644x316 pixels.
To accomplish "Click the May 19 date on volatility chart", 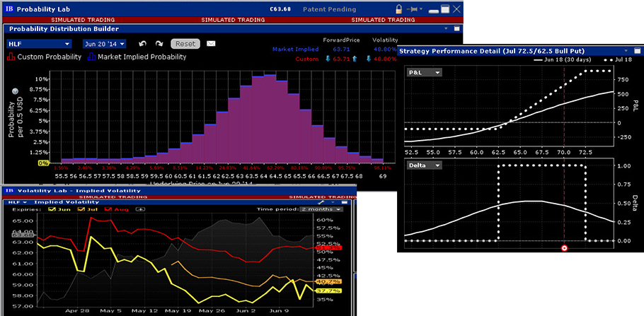I will pos(178,310).
